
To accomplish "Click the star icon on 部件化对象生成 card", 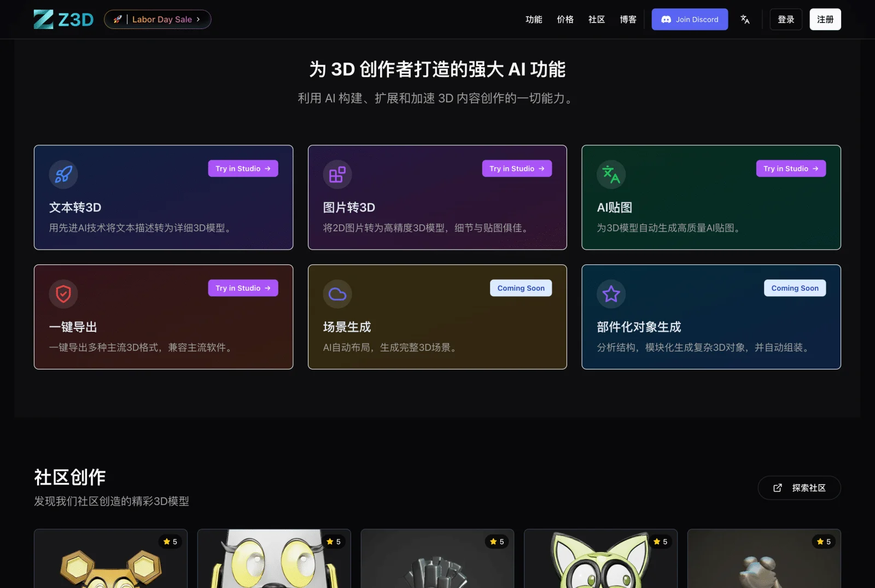I will [611, 294].
